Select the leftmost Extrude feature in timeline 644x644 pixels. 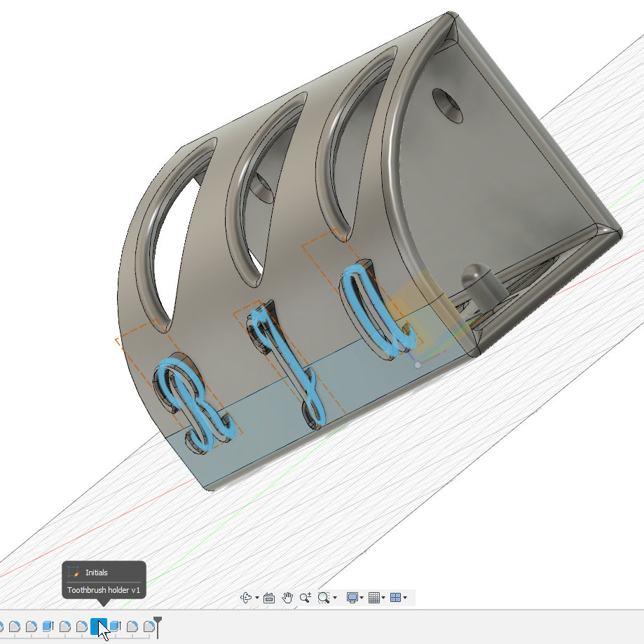pyautogui.click(x=48, y=626)
